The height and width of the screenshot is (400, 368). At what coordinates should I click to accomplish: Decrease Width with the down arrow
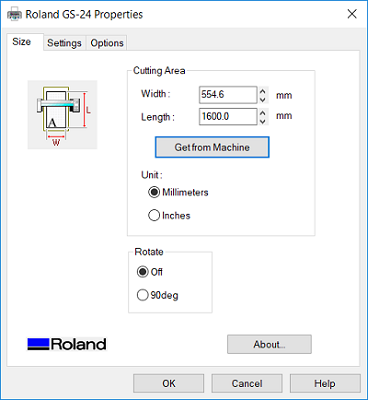[263, 99]
